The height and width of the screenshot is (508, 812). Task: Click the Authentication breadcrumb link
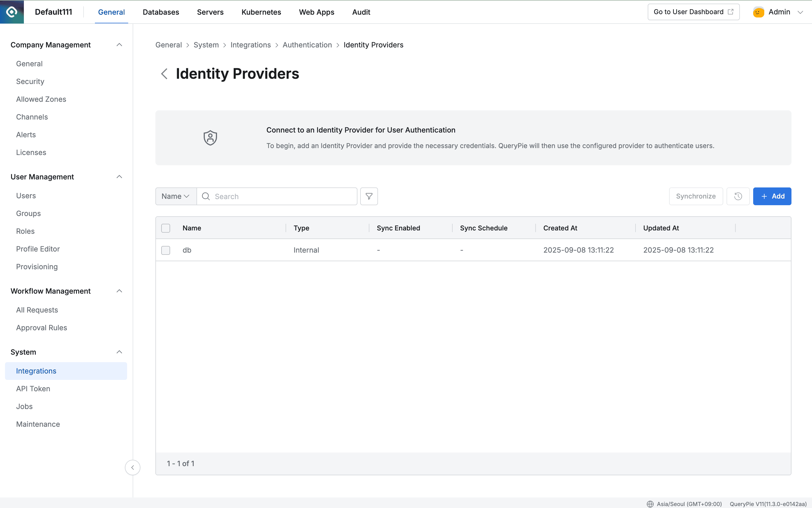[307, 45]
